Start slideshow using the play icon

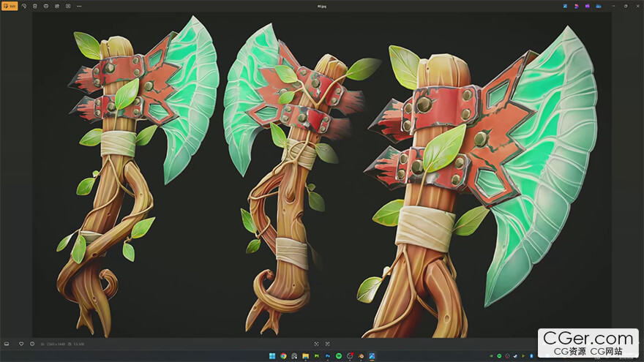(x=68, y=6)
